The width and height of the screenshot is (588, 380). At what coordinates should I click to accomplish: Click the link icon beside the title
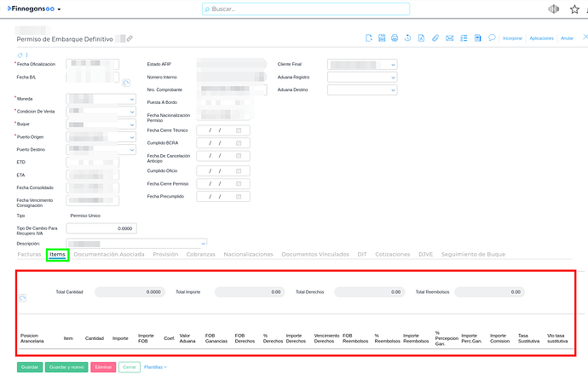coord(130,39)
